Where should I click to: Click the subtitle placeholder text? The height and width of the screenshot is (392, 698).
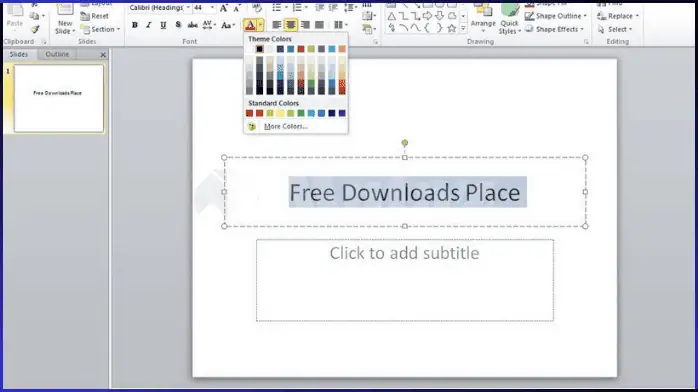coord(404,253)
